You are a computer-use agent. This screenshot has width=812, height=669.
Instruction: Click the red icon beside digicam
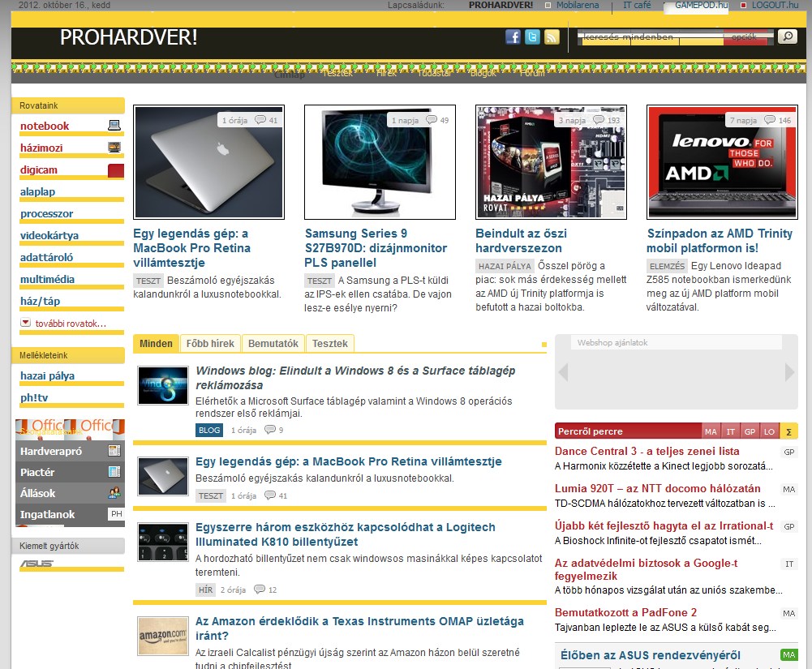(116, 170)
